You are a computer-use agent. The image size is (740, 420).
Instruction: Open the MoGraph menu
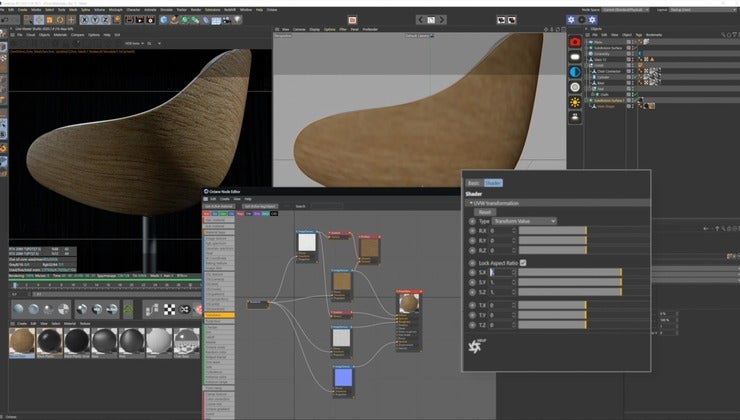[x=115, y=9]
